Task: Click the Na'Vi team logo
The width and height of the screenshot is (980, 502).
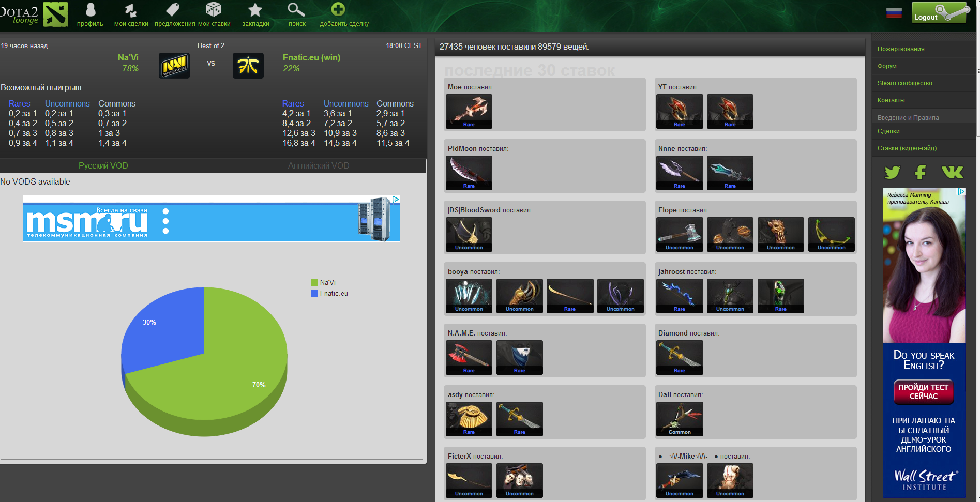Action: [174, 66]
